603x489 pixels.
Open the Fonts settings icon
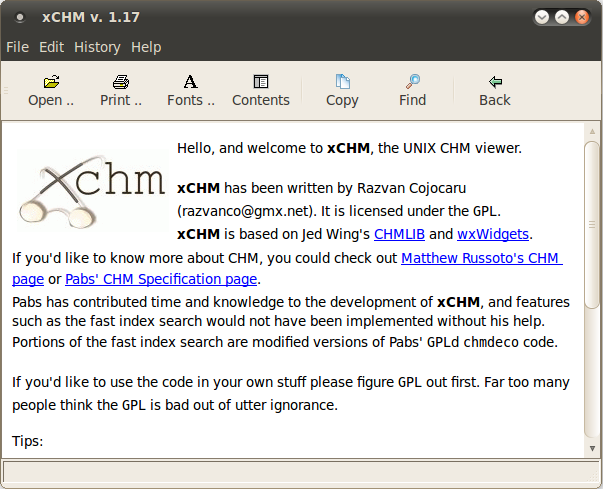pyautogui.click(x=190, y=82)
